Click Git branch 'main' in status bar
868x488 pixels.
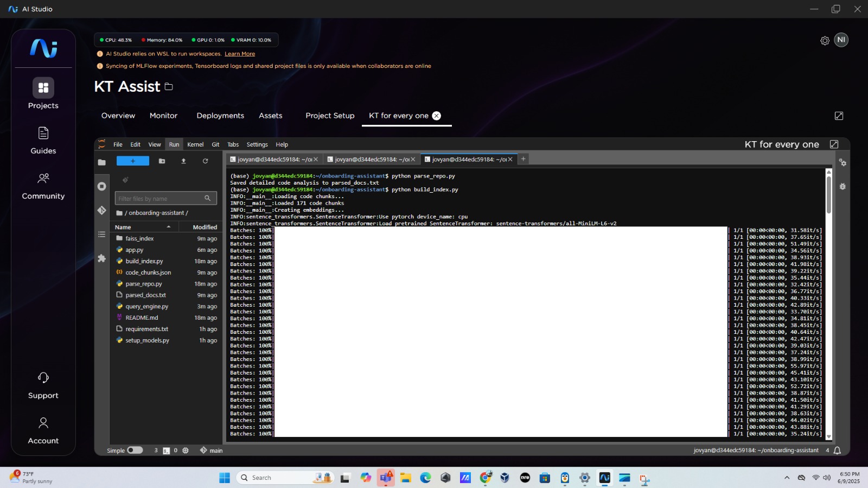(x=212, y=451)
